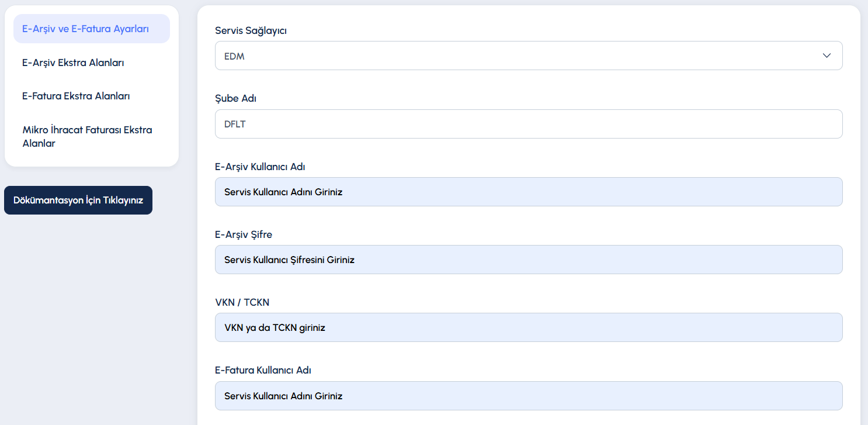Click the E-Arşiv Kullanıcı Adı field
Screen dimensions: 868x425
pyautogui.click(x=529, y=192)
